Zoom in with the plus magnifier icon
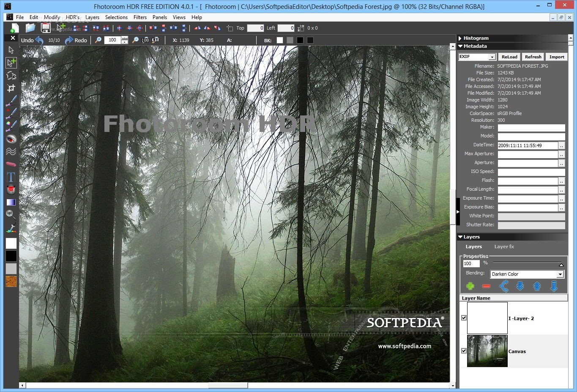This screenshot has height=392, width=577. tap(98, 40)
